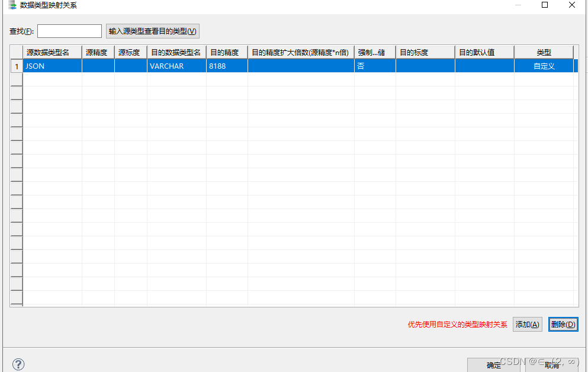The width and height of the screenshot is (588, 372).
Task: Click 输入源类型查看目的类型 button
Action: (153, 31)
